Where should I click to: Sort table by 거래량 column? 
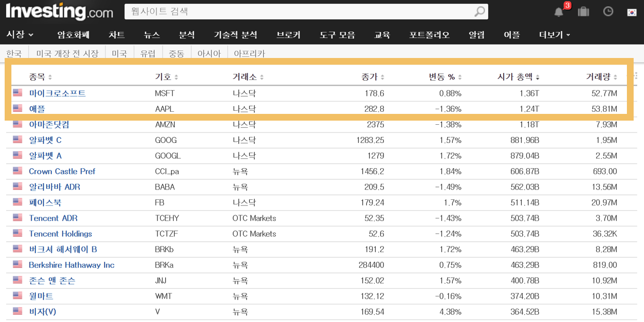(602, 77)
